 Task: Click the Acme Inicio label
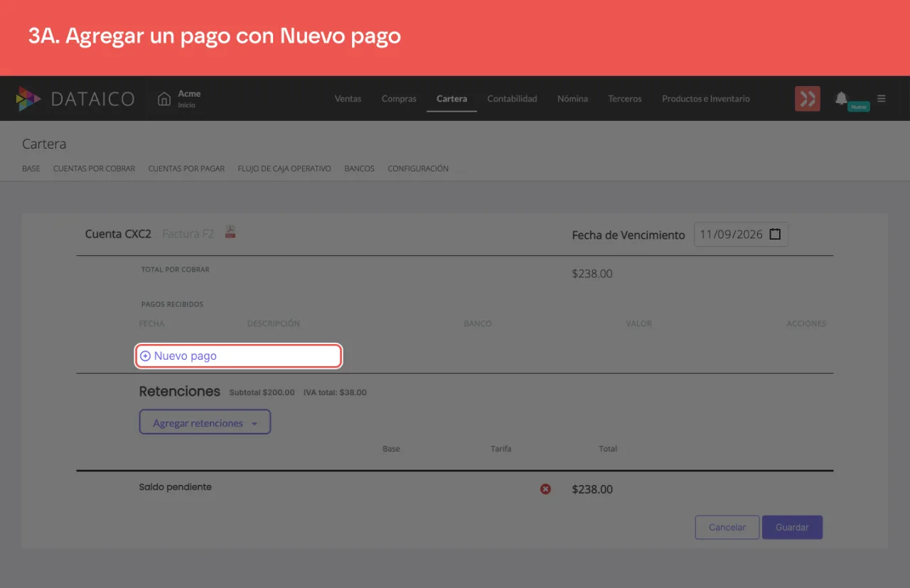(189, 99)
